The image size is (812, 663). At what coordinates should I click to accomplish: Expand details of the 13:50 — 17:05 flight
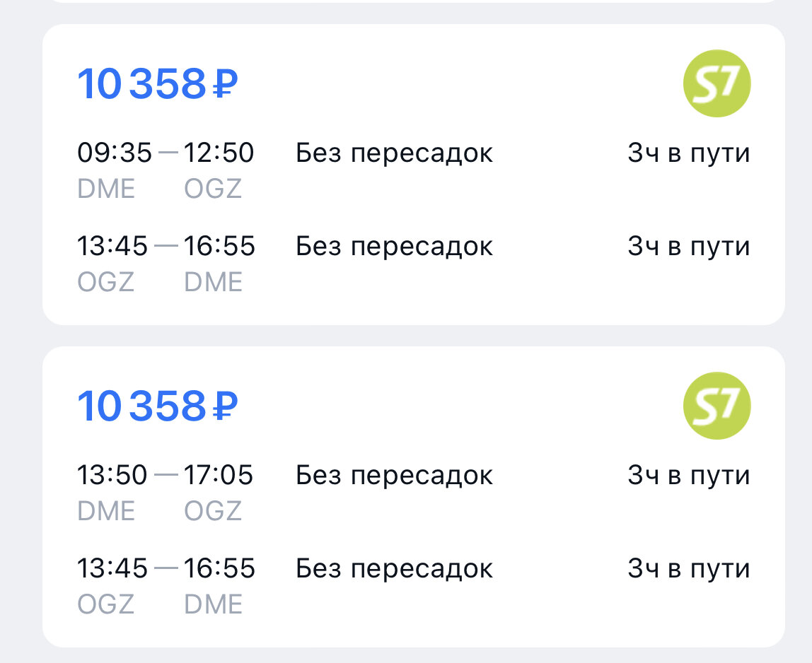tap(166, 474)
